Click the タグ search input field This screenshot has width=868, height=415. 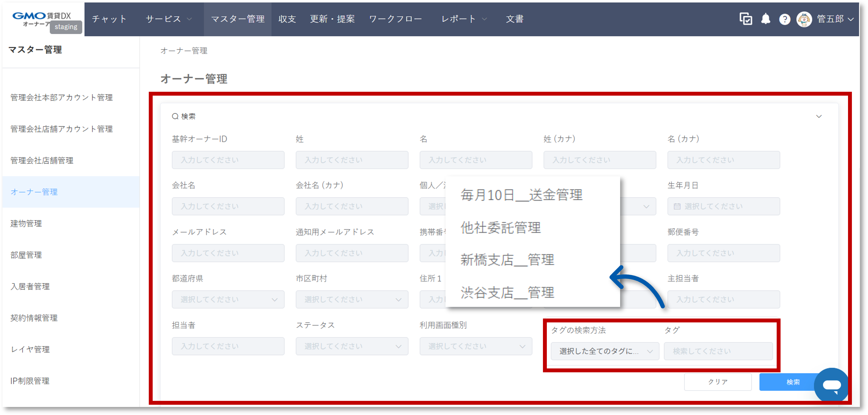pos(718,351)
